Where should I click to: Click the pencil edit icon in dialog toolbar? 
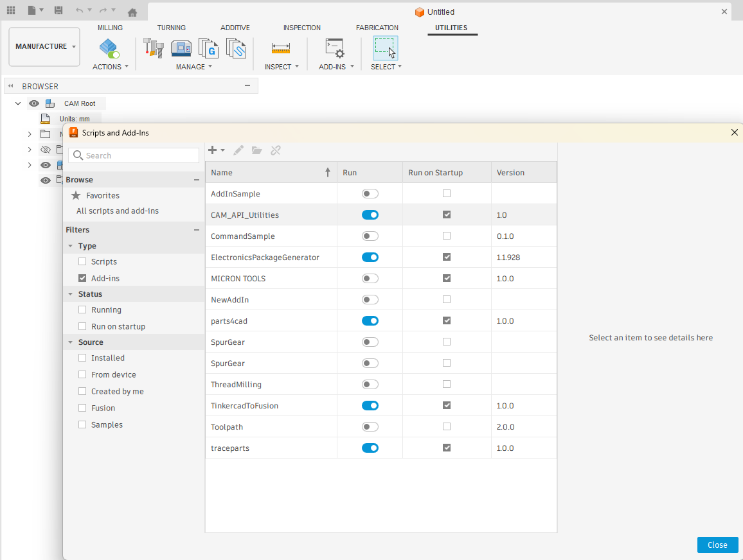pyautogui.click(x=238, y=150)
